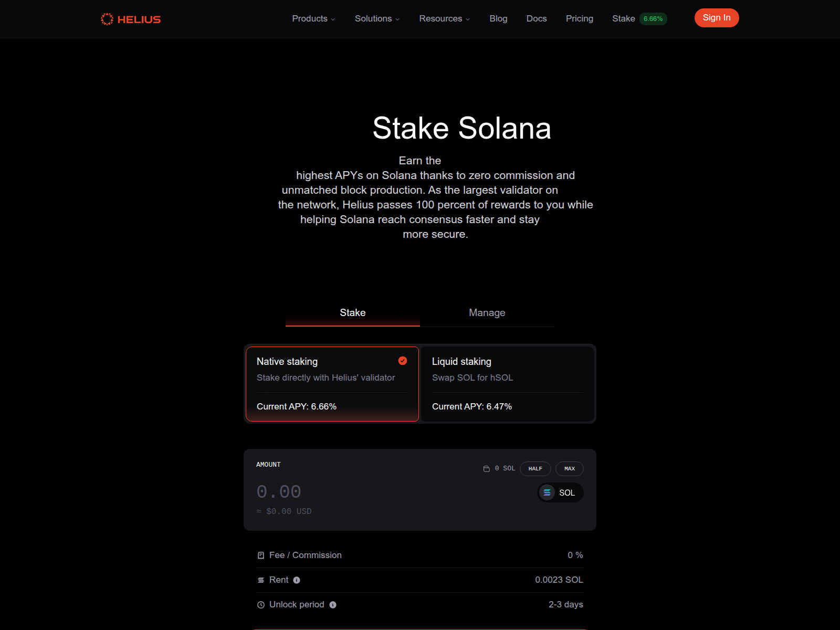
Task: Click the '0.0023 SOL' rent value
Action: pos(559,580)
